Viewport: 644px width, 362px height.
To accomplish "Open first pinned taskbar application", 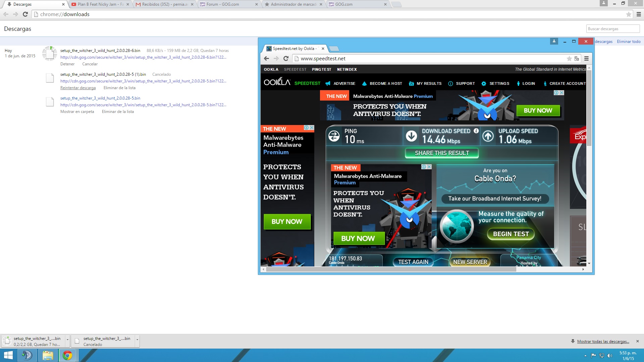I will click(x=26, y=355).
